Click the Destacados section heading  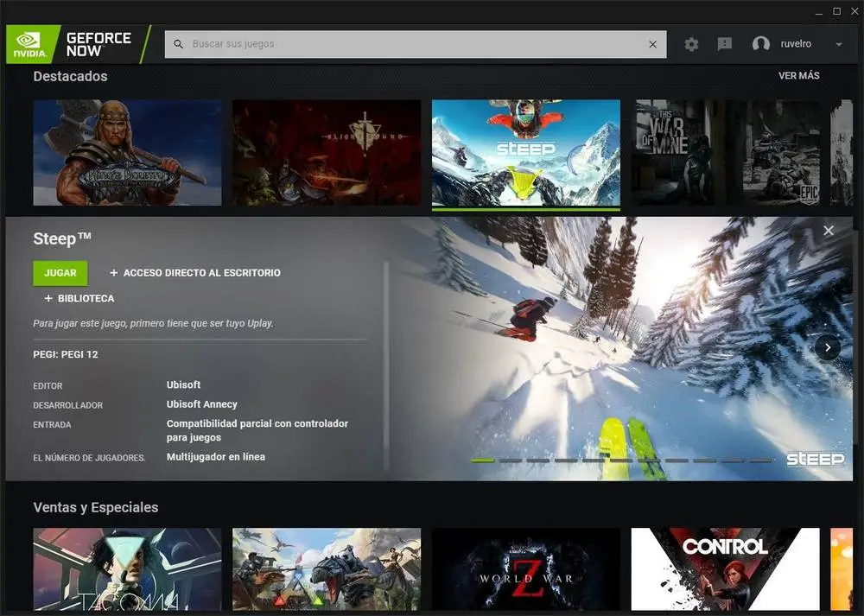[71, 76]
